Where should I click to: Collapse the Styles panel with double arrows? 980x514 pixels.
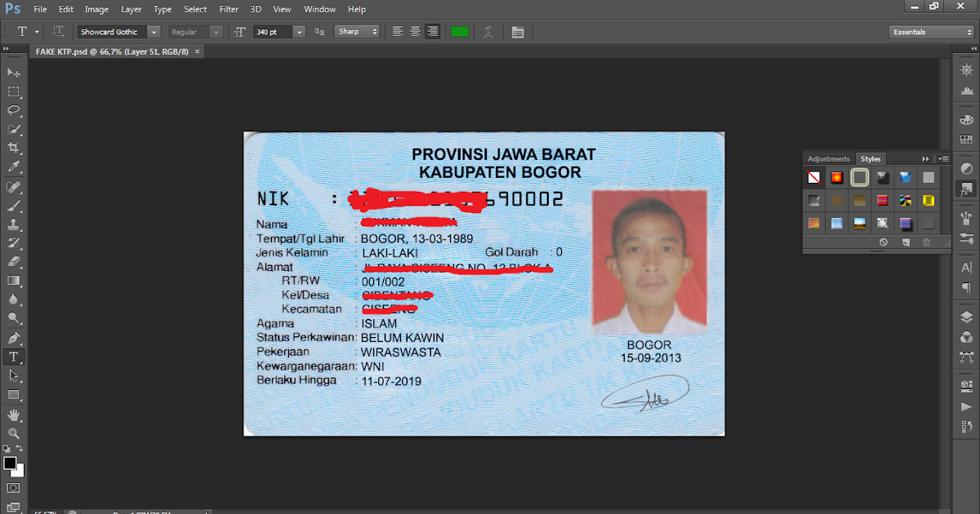[x=925, y=159]
